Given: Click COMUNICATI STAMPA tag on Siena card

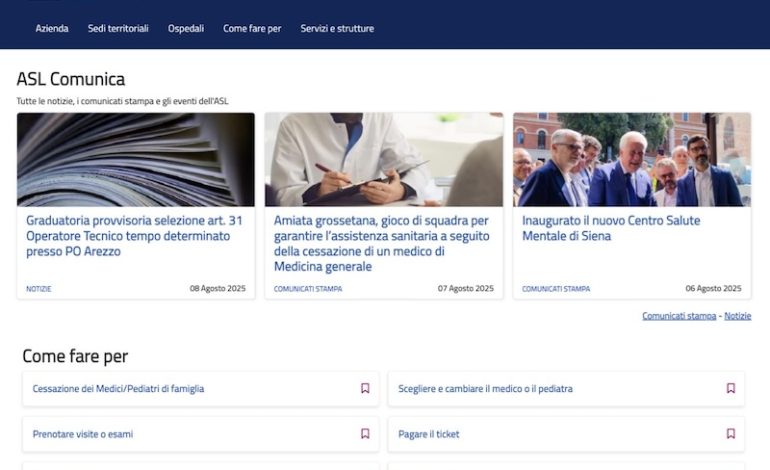Looking at the screenshot, I should [556, 289].
